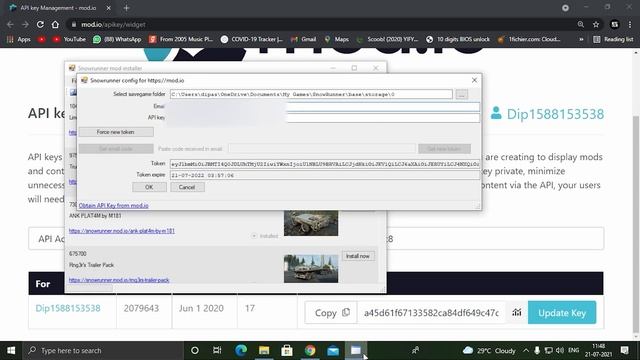Close the API key Management tab

pos(108,8)
